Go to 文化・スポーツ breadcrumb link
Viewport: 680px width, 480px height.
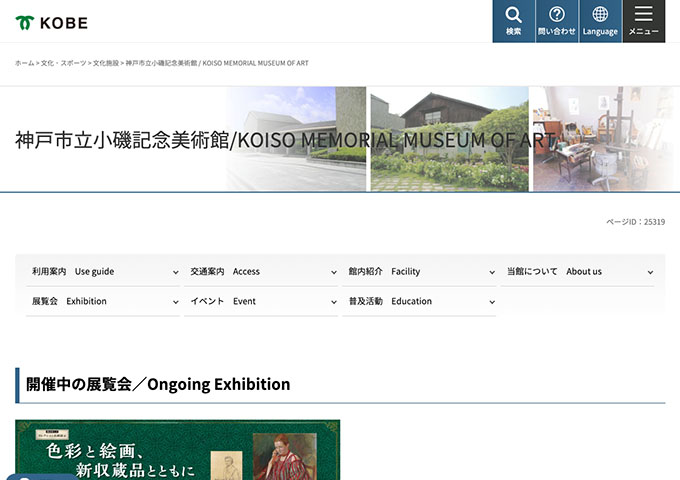click(x=63, y=63)
